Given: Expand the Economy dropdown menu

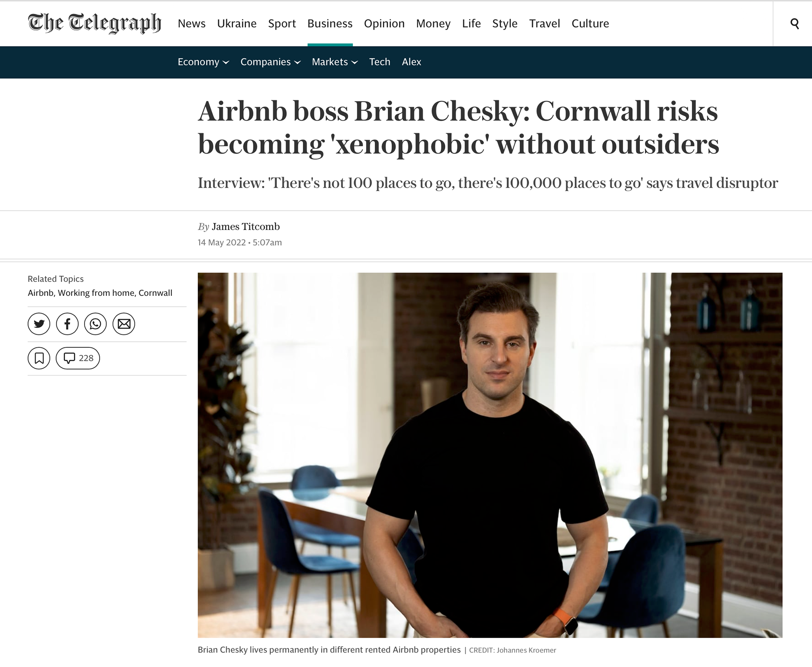Looking at the screenshot, I should pyautogui.click(x=203, y=62).
